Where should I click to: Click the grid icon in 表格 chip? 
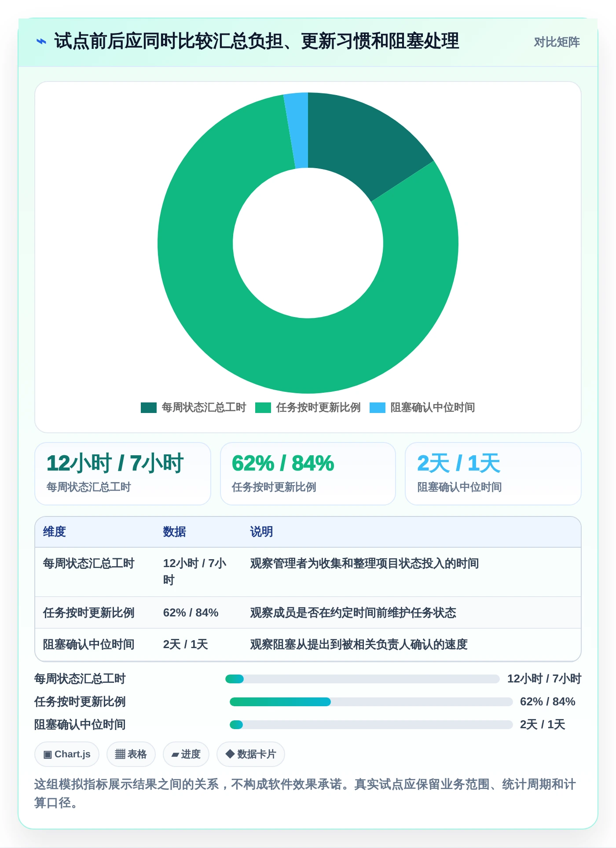(120, 754)
